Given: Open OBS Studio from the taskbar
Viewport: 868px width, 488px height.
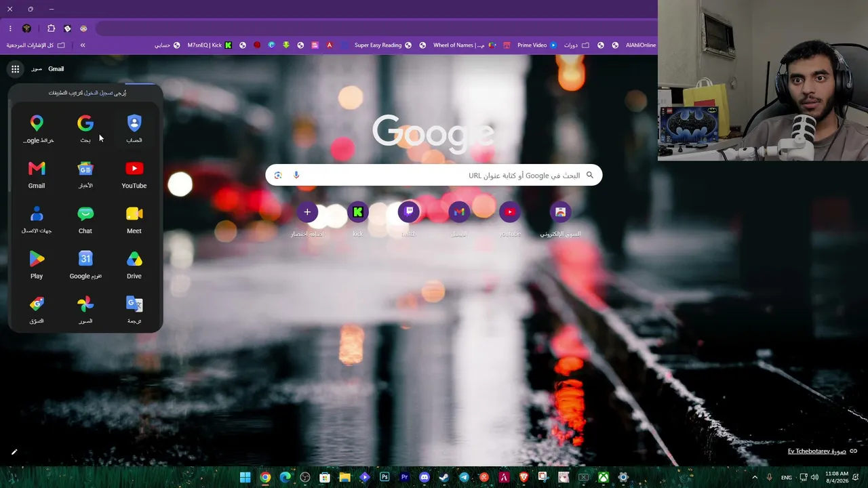Looking at the screenshot, I should pos(305,477).
